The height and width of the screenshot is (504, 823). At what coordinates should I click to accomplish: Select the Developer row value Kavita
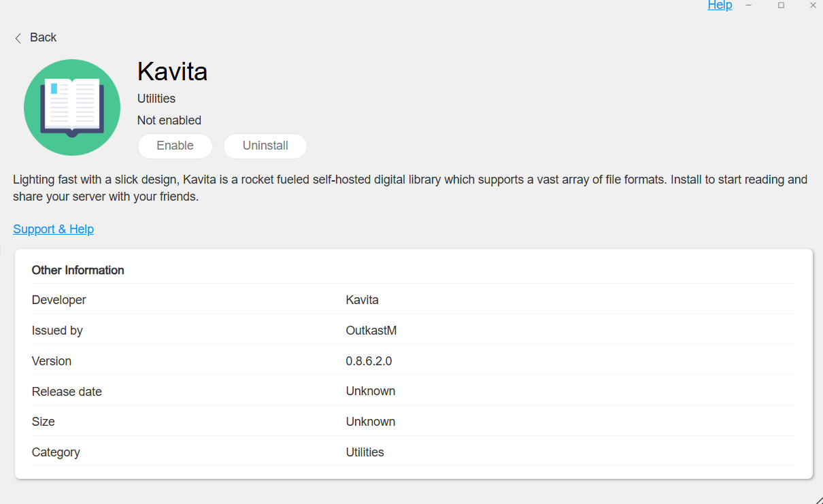(x=362, y=300)
